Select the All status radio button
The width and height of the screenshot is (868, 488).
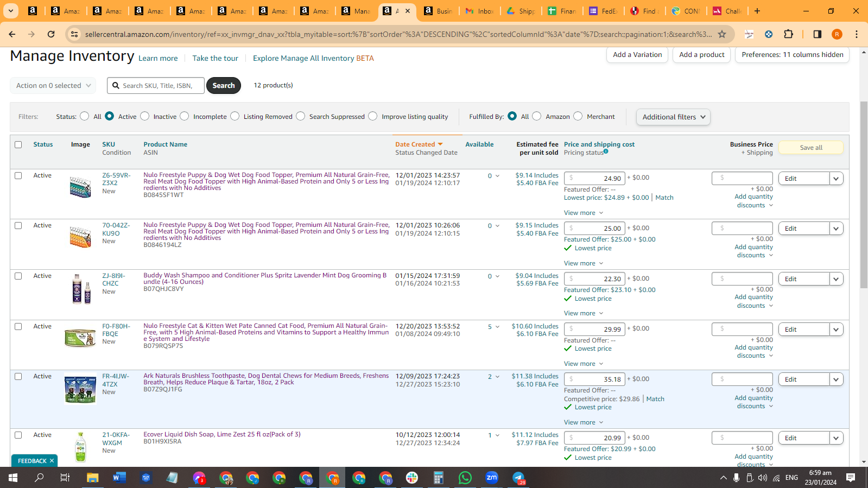[84, 116]
